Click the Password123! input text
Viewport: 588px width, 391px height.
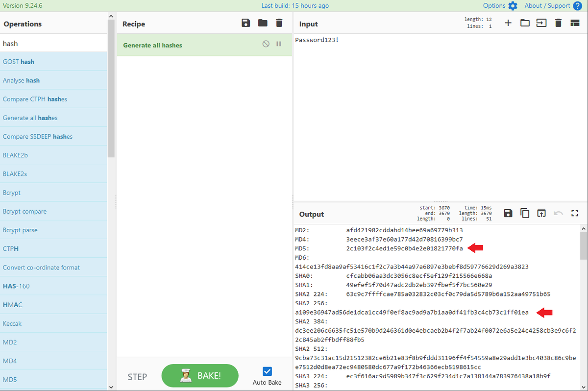point(317,40)
